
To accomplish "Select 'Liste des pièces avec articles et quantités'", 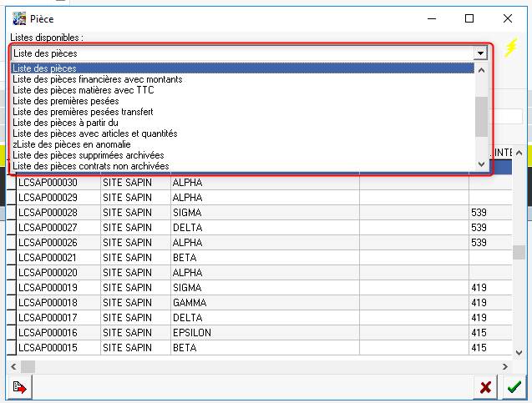I will (95, 133).
